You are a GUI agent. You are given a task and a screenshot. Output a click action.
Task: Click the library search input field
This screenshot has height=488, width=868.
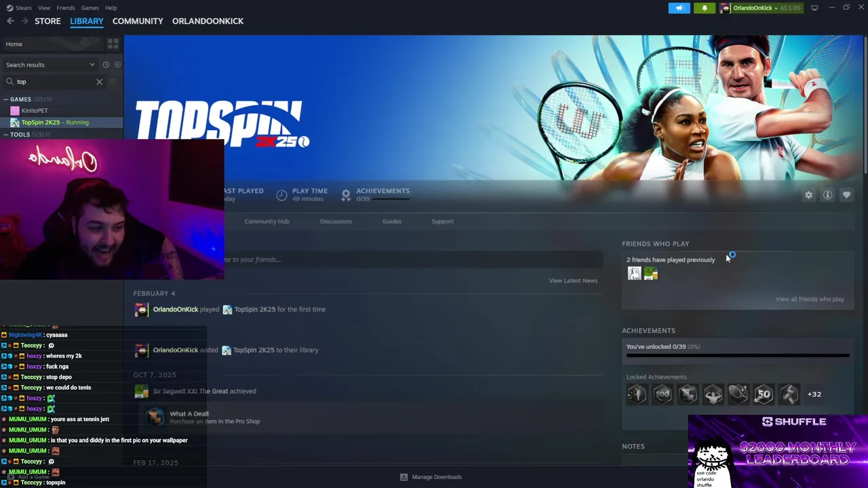tap(54, 81)
